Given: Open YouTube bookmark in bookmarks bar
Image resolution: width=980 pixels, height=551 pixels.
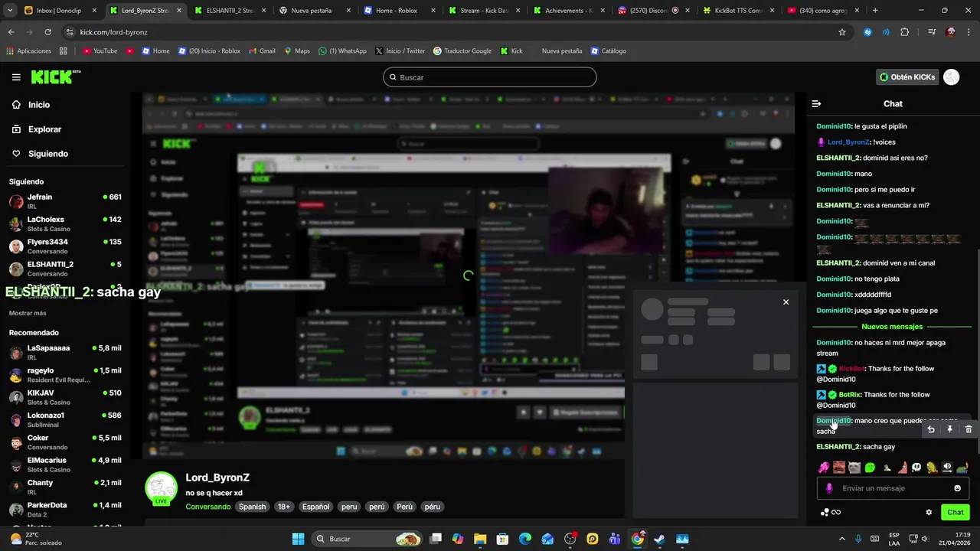Looking at the screenshot, I should pos(100,51).
